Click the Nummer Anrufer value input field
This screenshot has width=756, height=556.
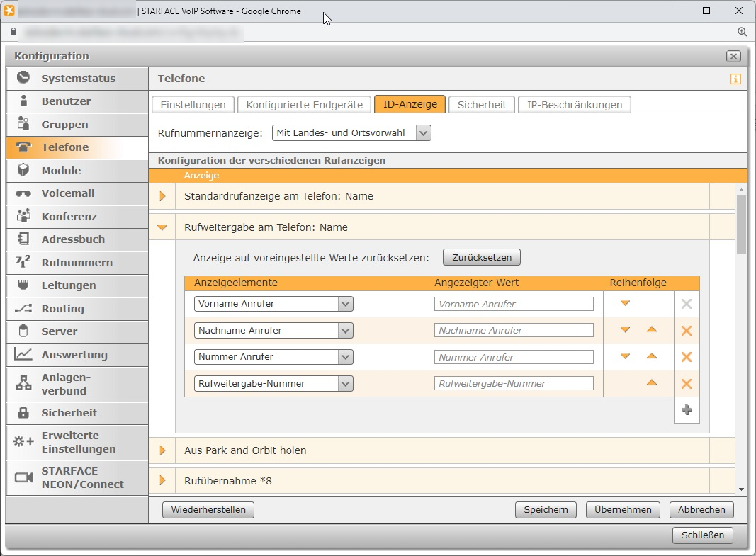(514, 357)
